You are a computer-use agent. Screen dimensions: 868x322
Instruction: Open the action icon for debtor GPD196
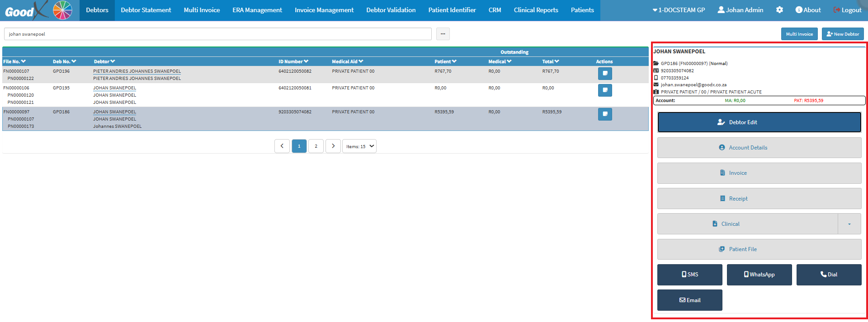pos(604,74)
